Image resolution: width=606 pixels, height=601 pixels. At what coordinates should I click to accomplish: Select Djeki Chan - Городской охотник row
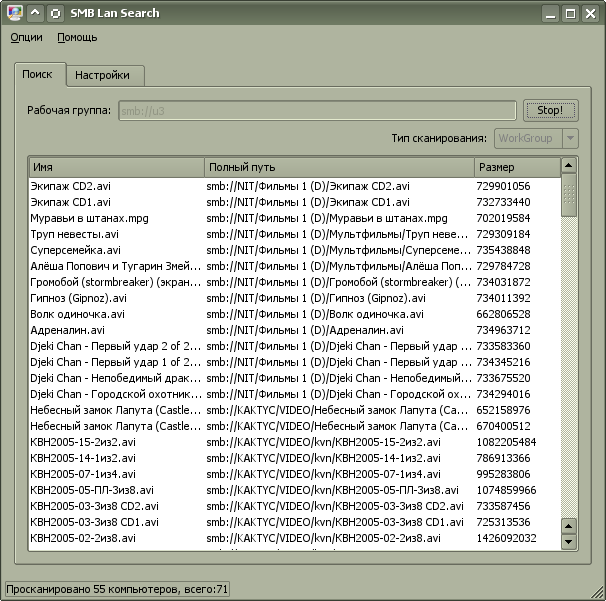click(294, 394)
